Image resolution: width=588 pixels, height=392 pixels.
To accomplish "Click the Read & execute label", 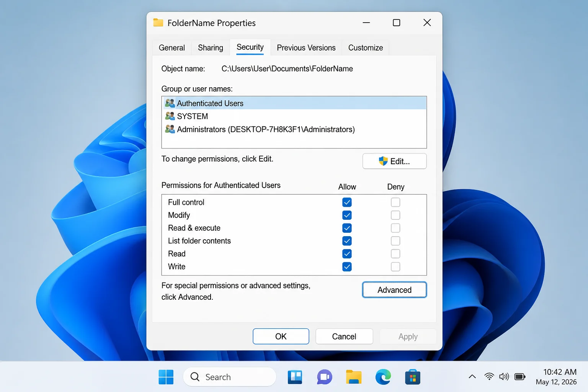I will [194, 228].
